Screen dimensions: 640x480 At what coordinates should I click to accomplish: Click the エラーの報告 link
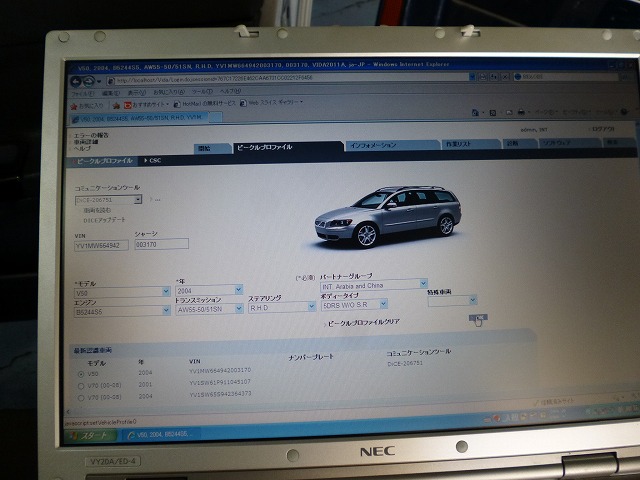91,135
